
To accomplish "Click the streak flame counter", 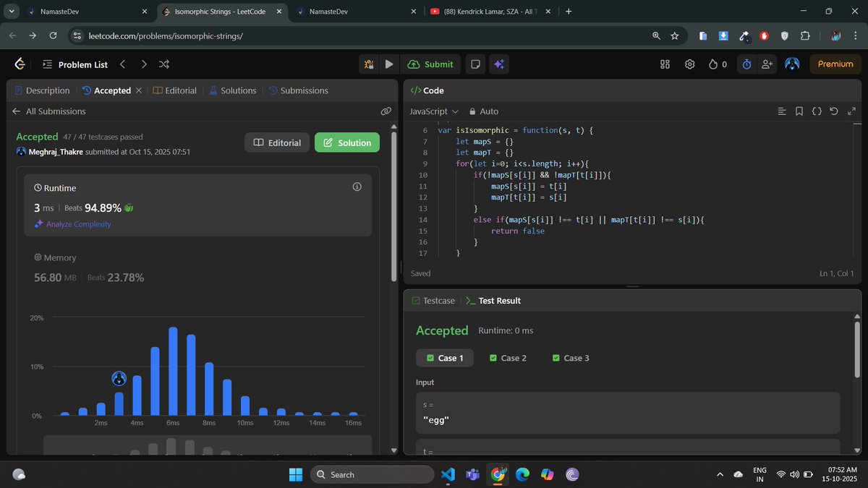I will click(x=717, y=64).
